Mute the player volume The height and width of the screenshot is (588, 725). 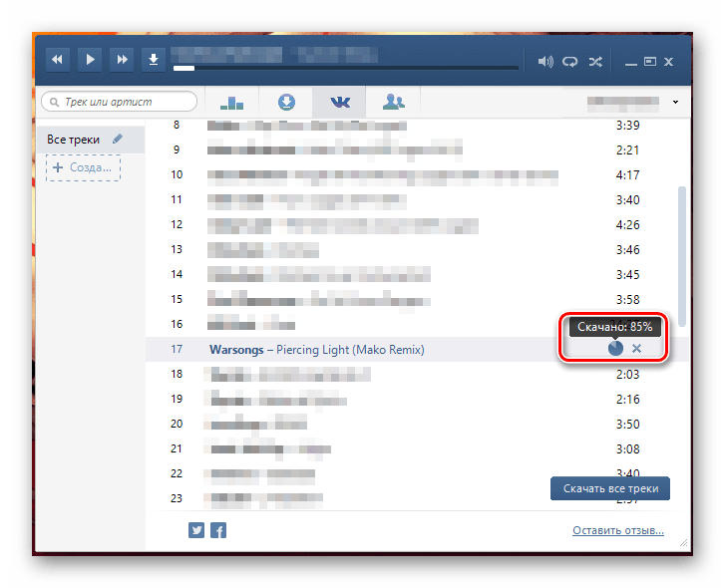(545, 62)
